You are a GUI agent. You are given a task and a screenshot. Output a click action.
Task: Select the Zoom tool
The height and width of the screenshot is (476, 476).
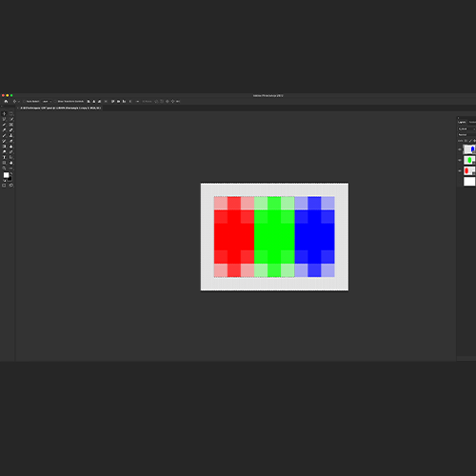tap(4, 168)
